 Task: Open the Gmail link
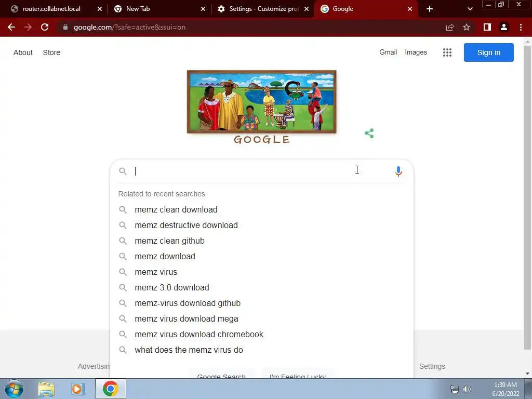tap(388, 52)
